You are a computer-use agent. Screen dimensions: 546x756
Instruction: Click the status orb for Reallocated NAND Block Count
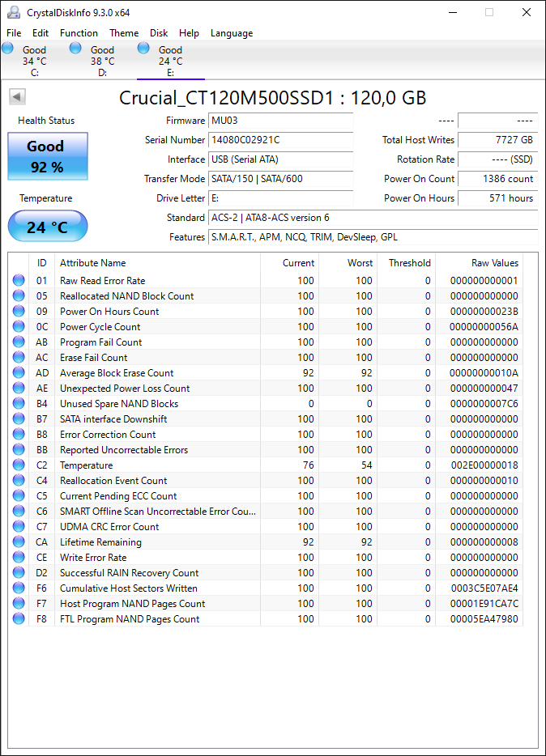[19, 295]
